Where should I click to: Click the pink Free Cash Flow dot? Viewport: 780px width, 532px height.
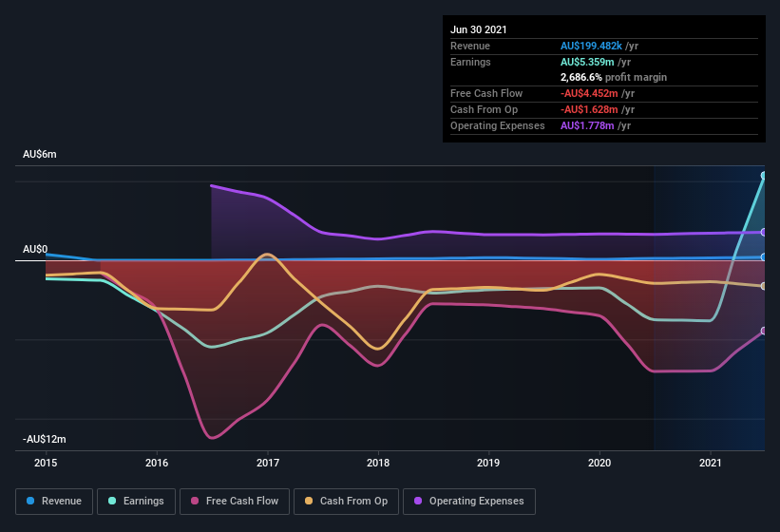[195, 501]
